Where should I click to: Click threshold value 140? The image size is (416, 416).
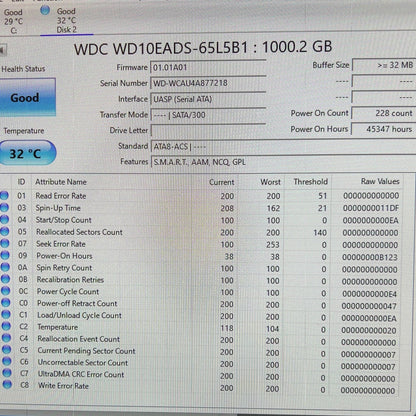coord(320,233)
